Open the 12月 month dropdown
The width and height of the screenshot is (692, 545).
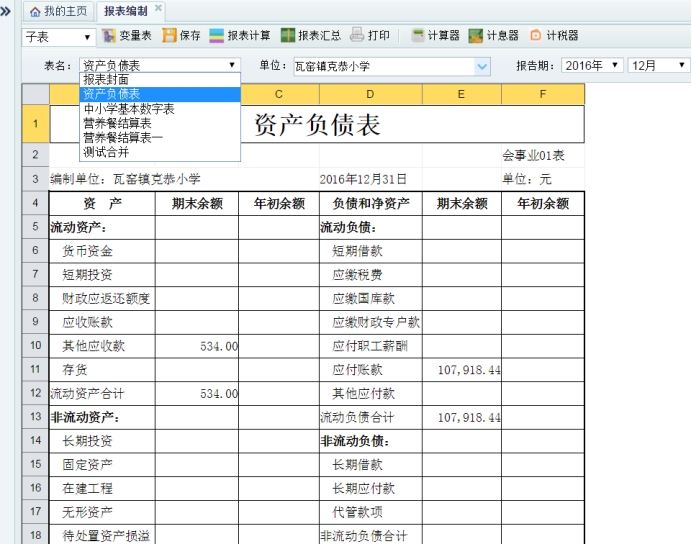pos(658,65)
